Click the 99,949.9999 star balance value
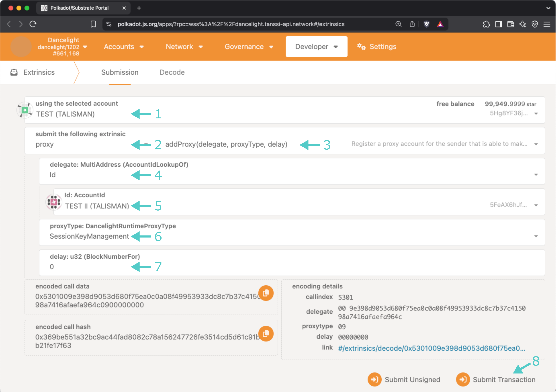This screenshot has width=556, height=392. (x=511, y=104)
